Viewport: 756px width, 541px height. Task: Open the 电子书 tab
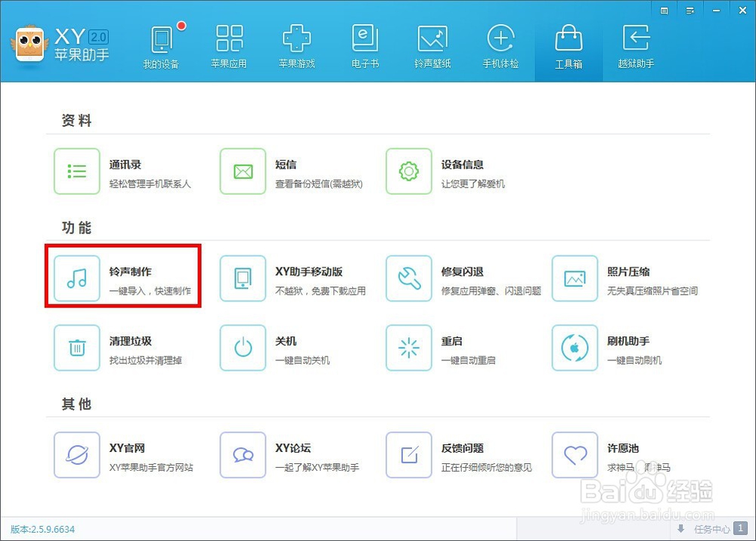pyautogui.click(x=365, y=47)
